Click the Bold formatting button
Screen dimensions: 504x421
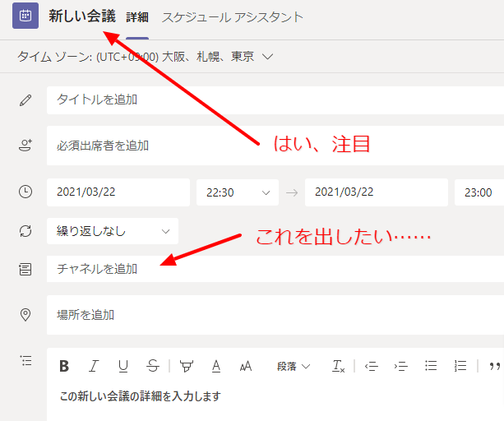(x=64, y=366)
